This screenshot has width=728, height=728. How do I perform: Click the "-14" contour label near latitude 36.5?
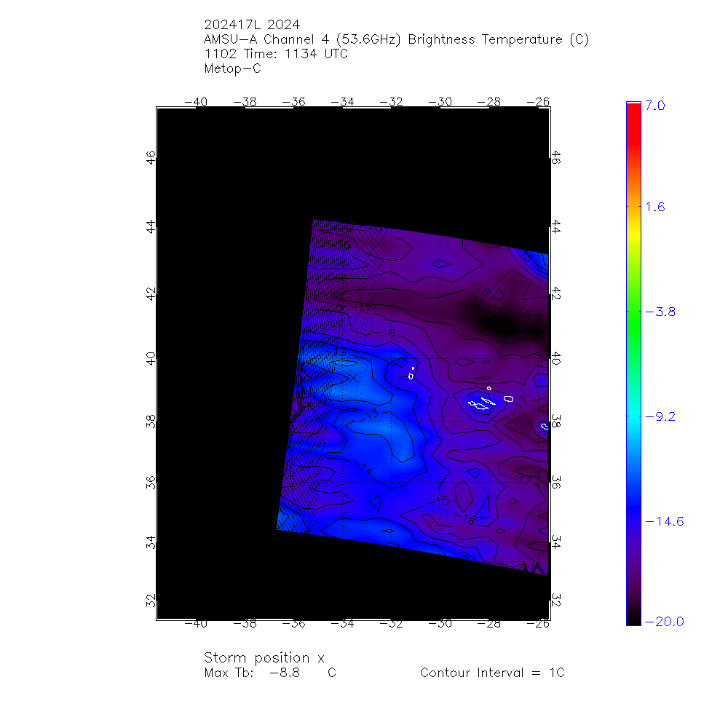363,468
